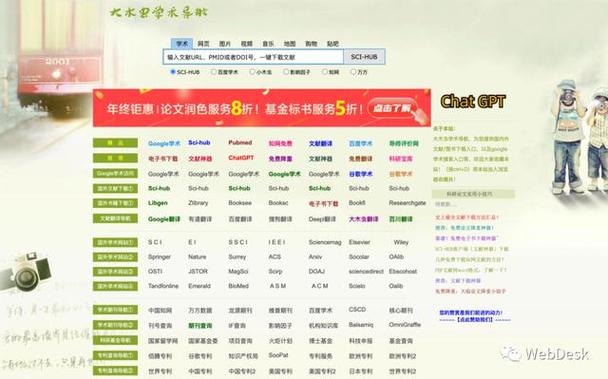Open the large Chat GPT logo image
Viewport: 608px width, 379px height.
(x=473, y=101)
